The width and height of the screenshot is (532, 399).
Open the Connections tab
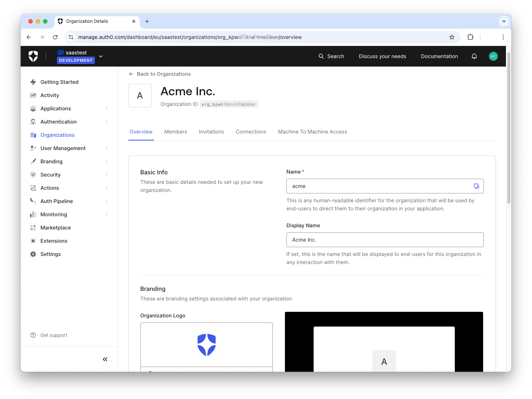pos(251,132)
